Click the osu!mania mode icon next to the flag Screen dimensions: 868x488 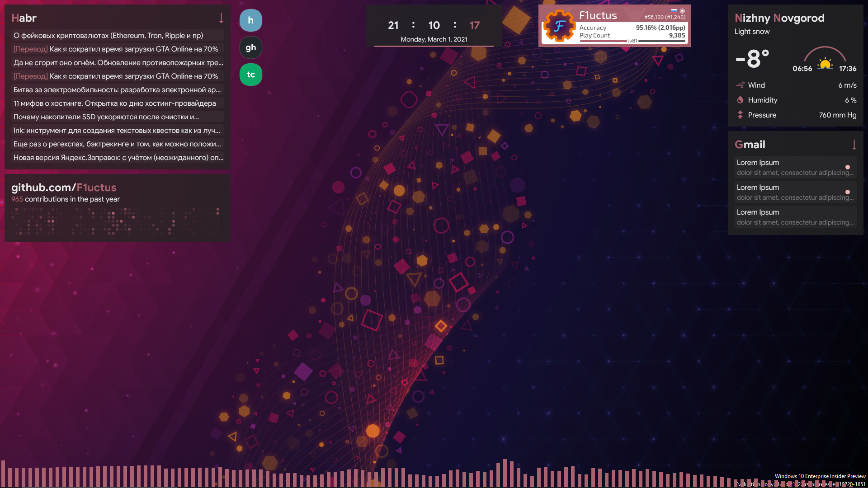(682, 11)
